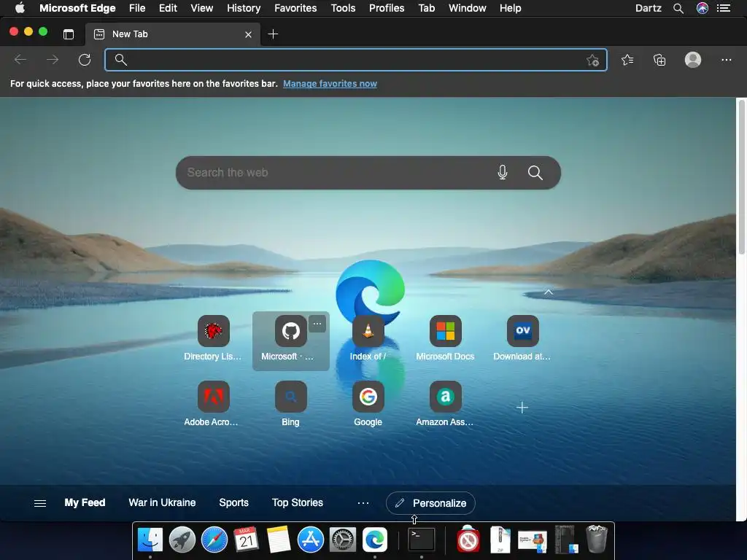Add this page to favorites star icon
Image resolution: width=747 pixels, height=560 pixels.
point(592,60)
